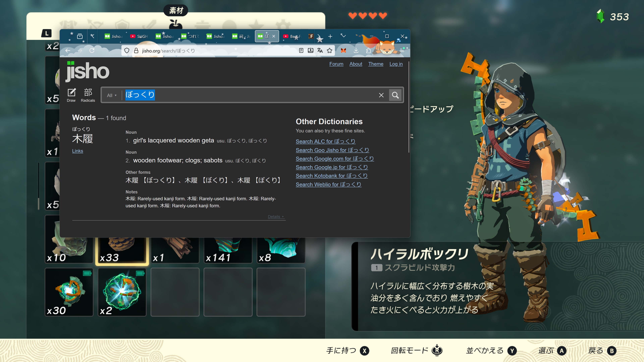Switch to 祠 - Jisho tab

click(x=241, y=37)
